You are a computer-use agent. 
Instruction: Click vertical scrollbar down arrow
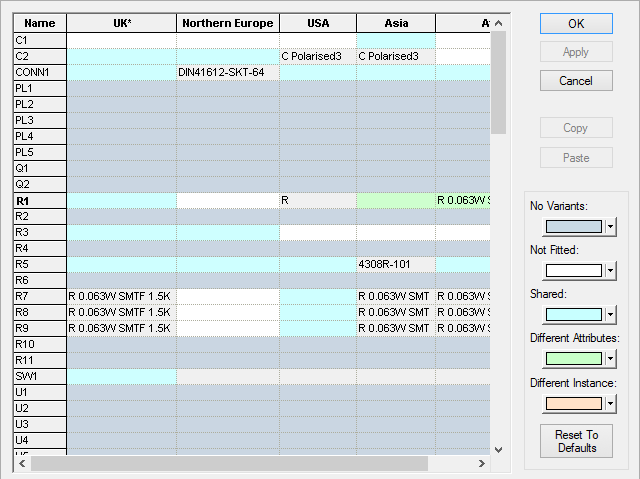[x=498, y=447]
